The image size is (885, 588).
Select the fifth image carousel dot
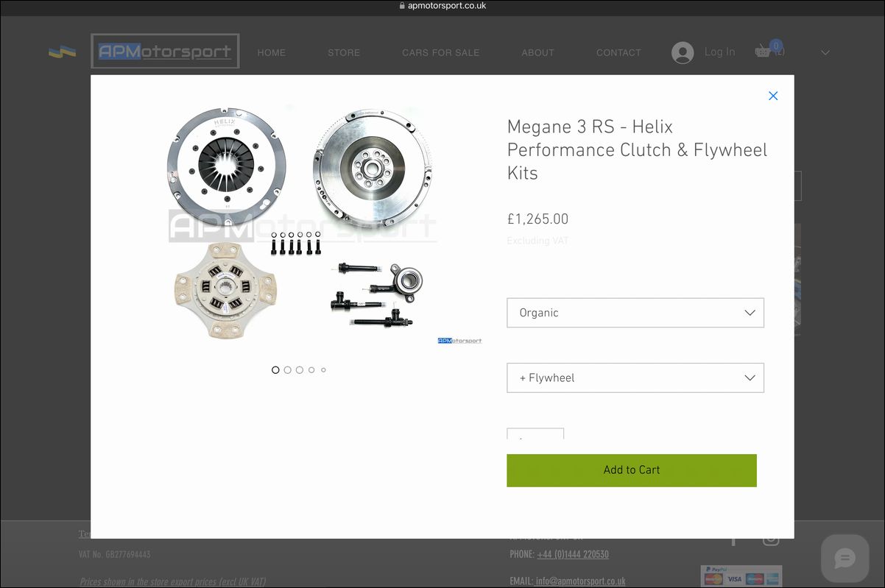click(323, 370)
